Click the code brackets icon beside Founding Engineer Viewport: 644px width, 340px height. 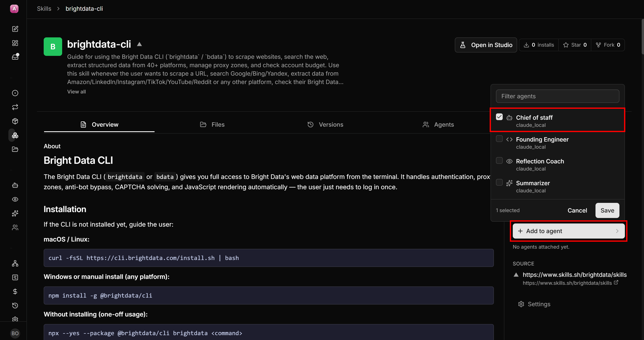pos(509,139)
